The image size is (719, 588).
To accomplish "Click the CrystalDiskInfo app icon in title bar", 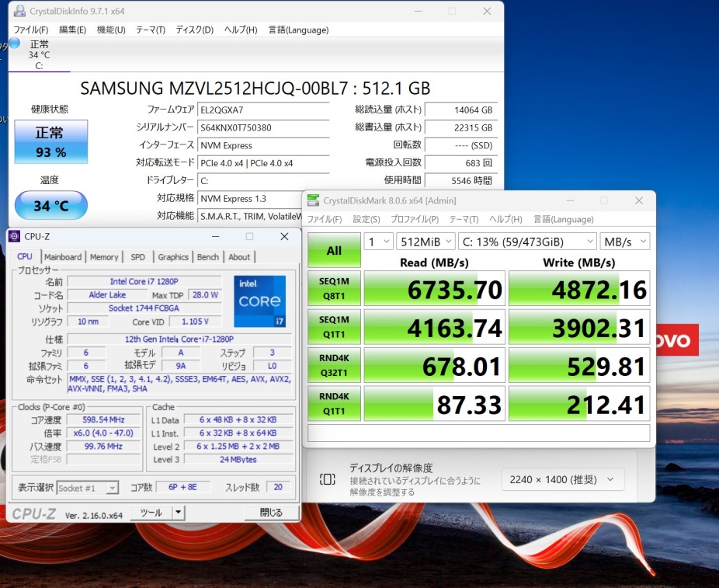I will point(19,11).
